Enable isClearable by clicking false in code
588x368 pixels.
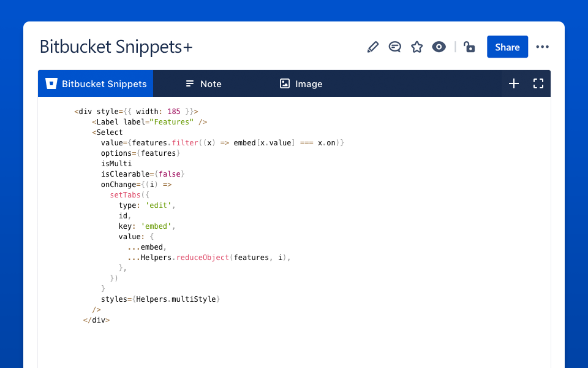coord(170,174)
